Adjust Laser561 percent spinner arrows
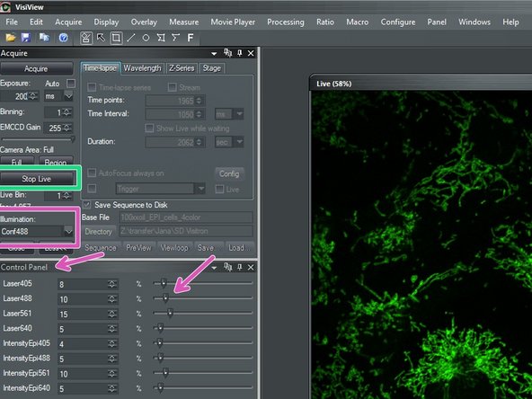The image size is (532, 399). click(112, 314)
